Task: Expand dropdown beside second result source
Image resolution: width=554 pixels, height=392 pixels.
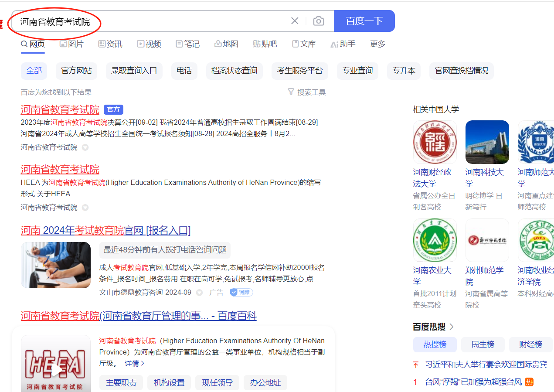Action: 85,208
